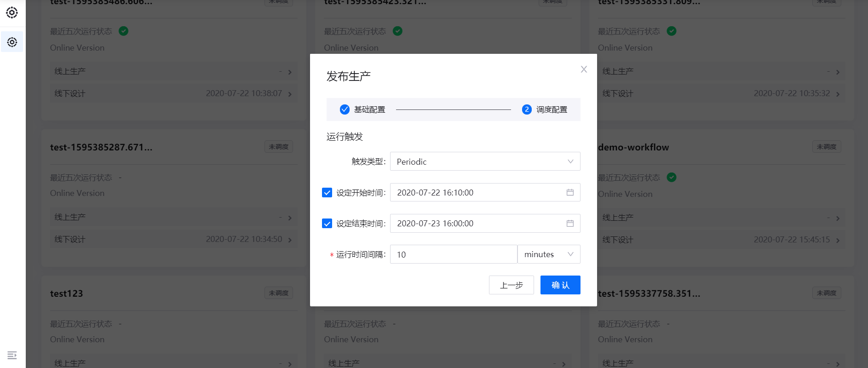Close the 发布生产 dialog
The image size is (868, 368).
click(x=584, y=69)
